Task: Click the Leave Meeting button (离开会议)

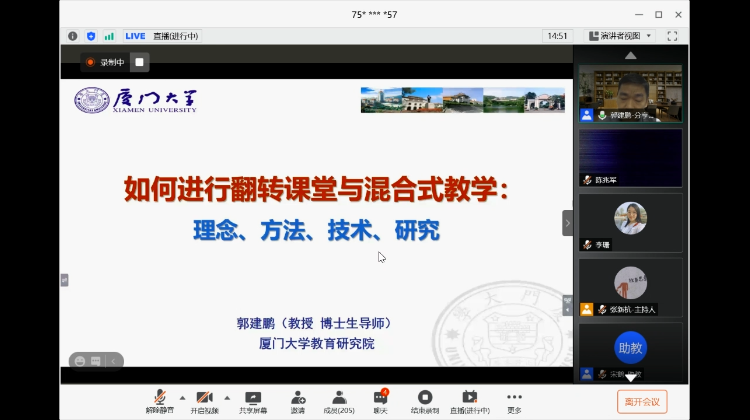Action: pos(641,401)
